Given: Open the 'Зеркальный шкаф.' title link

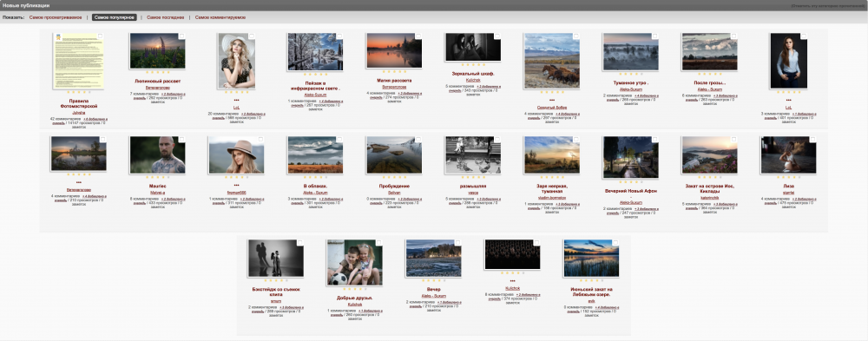Looking at the screenshot, I should coord(473,73).
